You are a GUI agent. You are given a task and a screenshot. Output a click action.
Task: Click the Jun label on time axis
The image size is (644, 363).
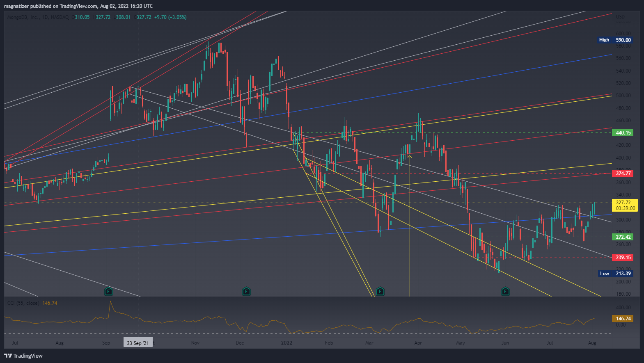505,343
